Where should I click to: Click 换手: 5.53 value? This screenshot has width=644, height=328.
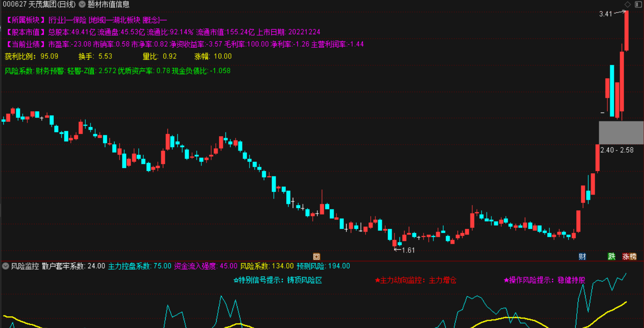(x=95, y=57)
